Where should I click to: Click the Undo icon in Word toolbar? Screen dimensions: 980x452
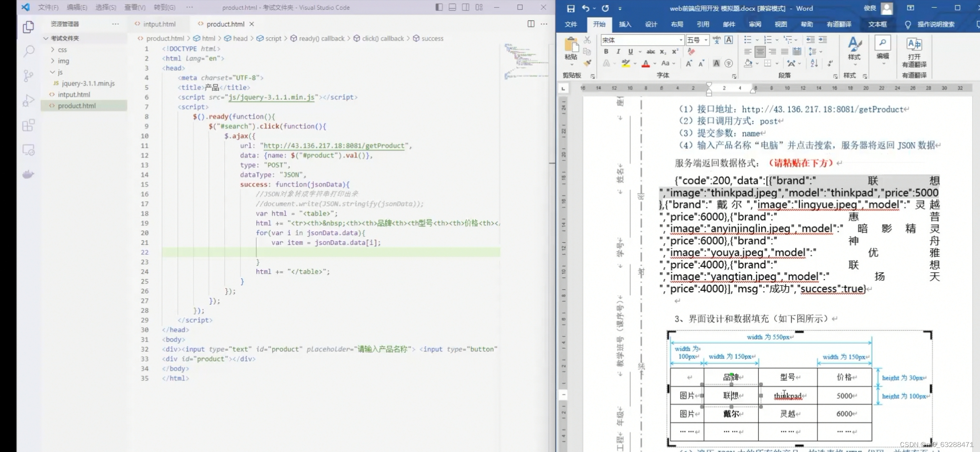point(585,8)
